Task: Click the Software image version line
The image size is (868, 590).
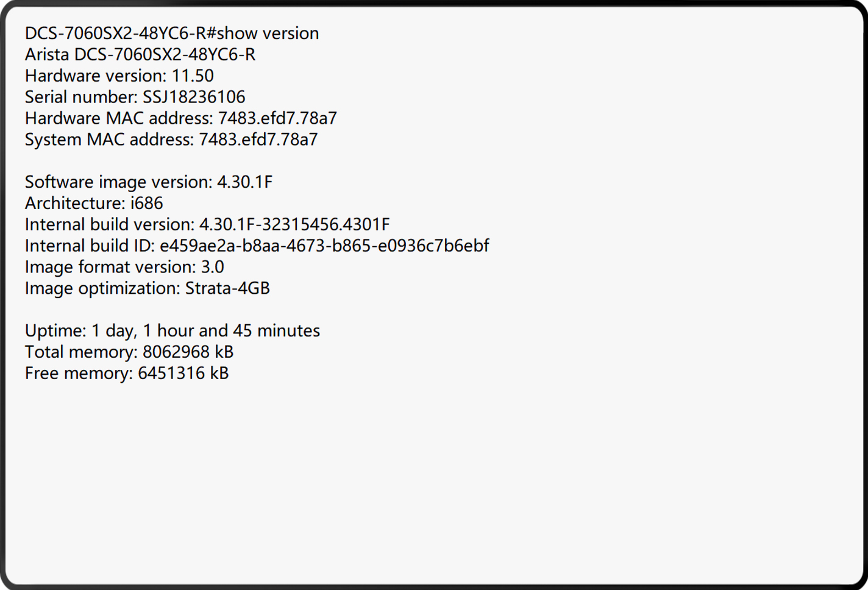Action: coord(149,182)
